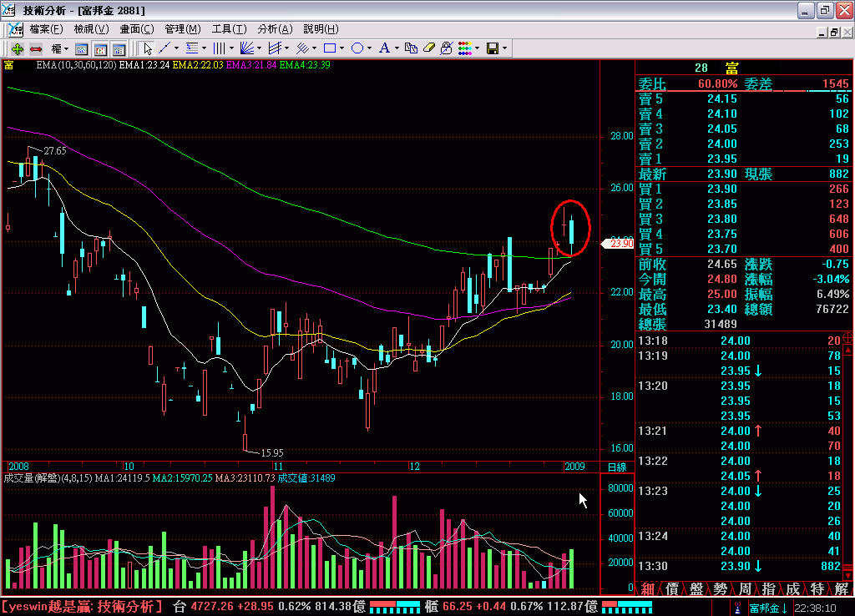Open the 檔案(F) menu
The height and width of the screenshot is (616, 855).
46,29
